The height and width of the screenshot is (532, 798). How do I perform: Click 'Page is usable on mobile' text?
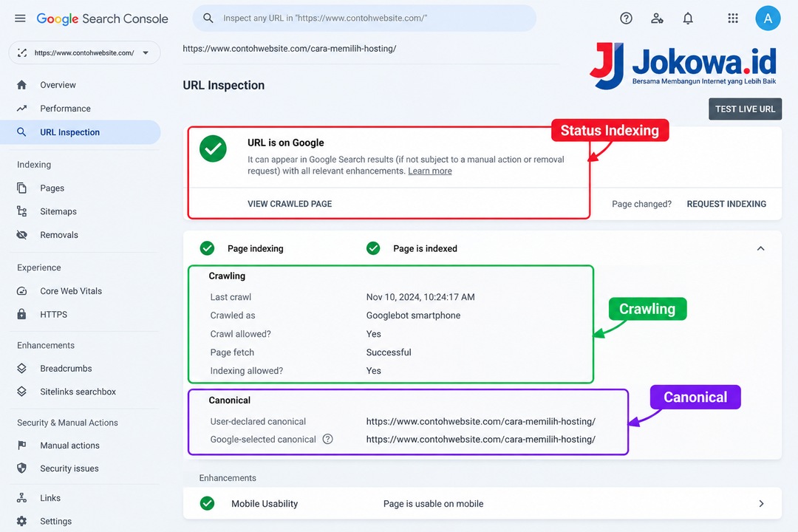(x=433, y=503)
